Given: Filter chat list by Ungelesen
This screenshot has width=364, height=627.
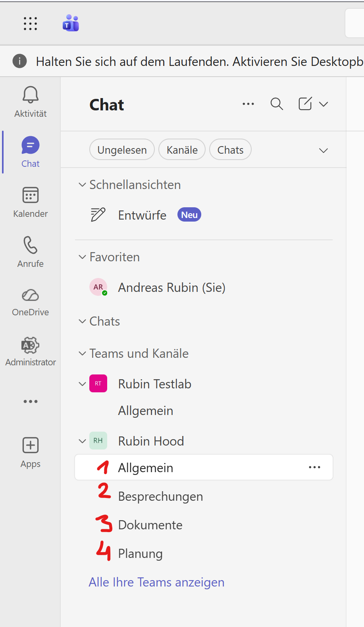Looking at the screenshot, I should 122,150.
